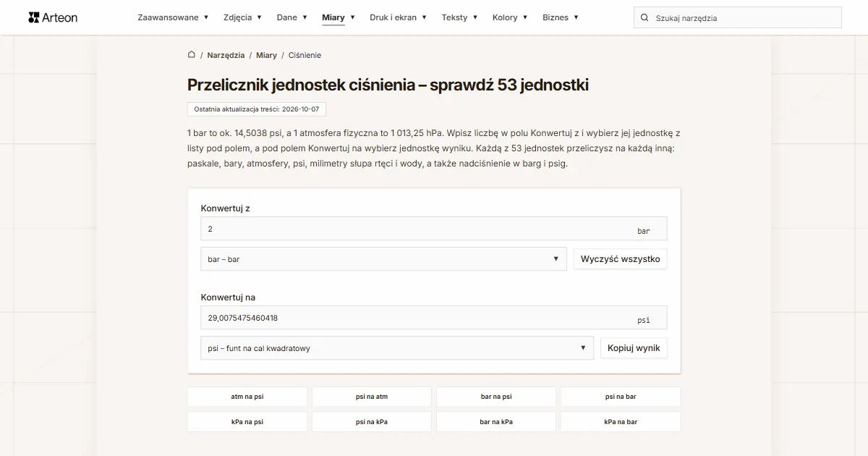The height and width of the screenshot is (456, 868).
Task: Click Wyczyść wszystko button
Action: [620, 259]
